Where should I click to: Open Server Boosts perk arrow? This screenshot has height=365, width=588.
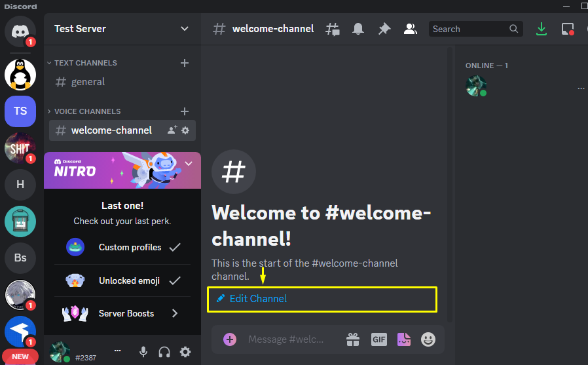(x=175, y=313)
